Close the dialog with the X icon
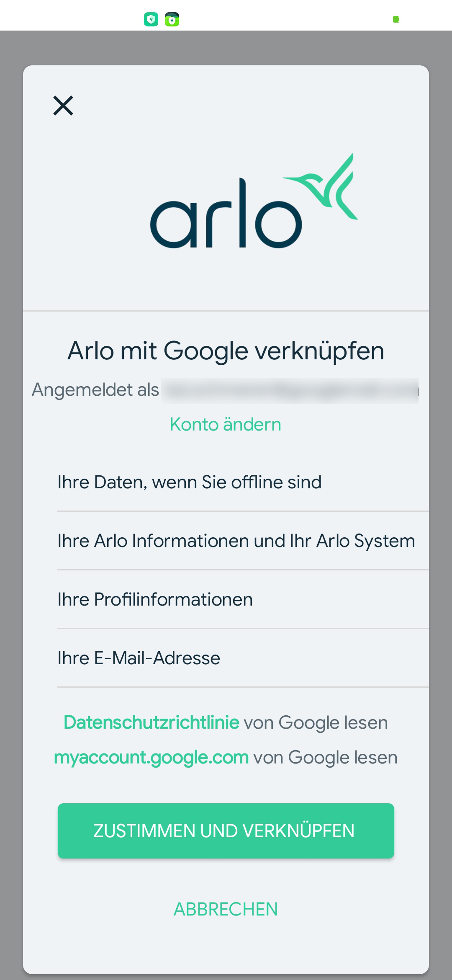The width and height of the screenshot is (452, 980). [x=63, y=105]
